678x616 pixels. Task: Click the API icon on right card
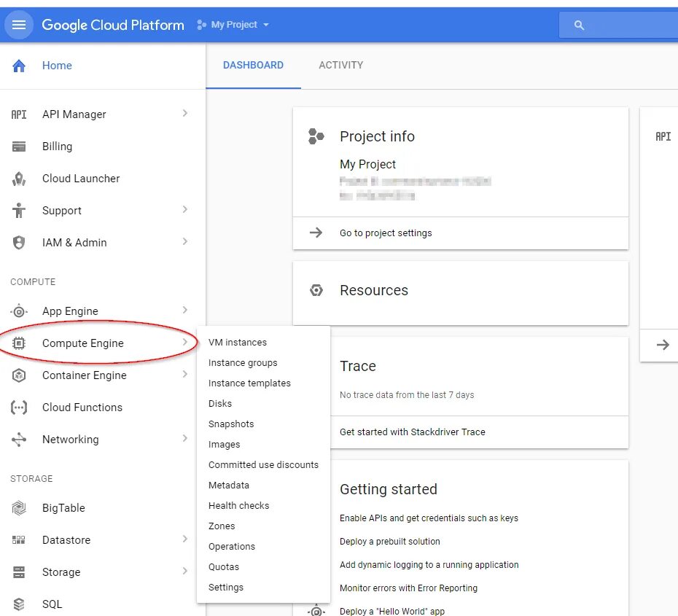pyautogui.click(x=663, y=136)
